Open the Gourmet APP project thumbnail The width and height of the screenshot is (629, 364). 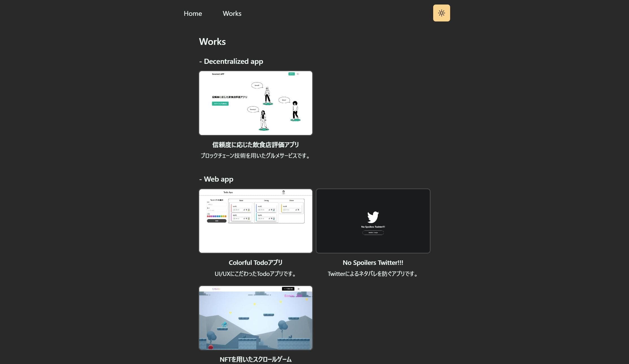click(x=256, y=103)
